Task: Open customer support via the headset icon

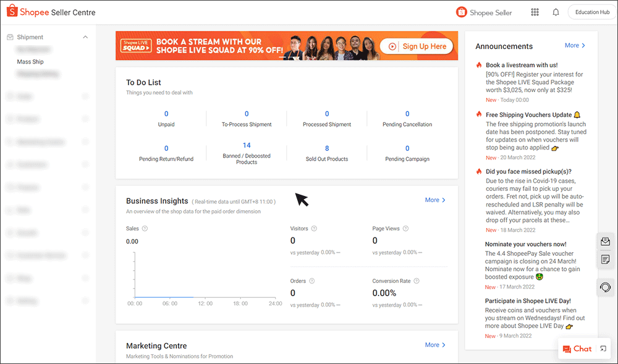Action: click(x=605, y=287)
